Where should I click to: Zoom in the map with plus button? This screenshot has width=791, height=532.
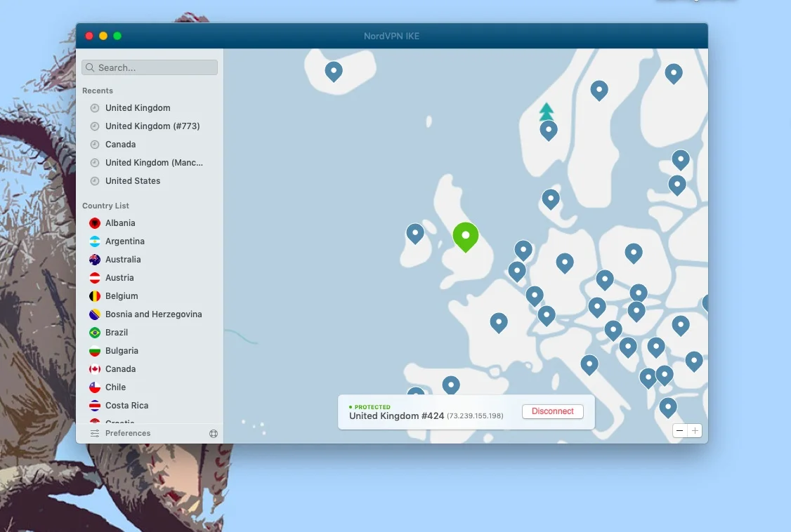(695, 431)
